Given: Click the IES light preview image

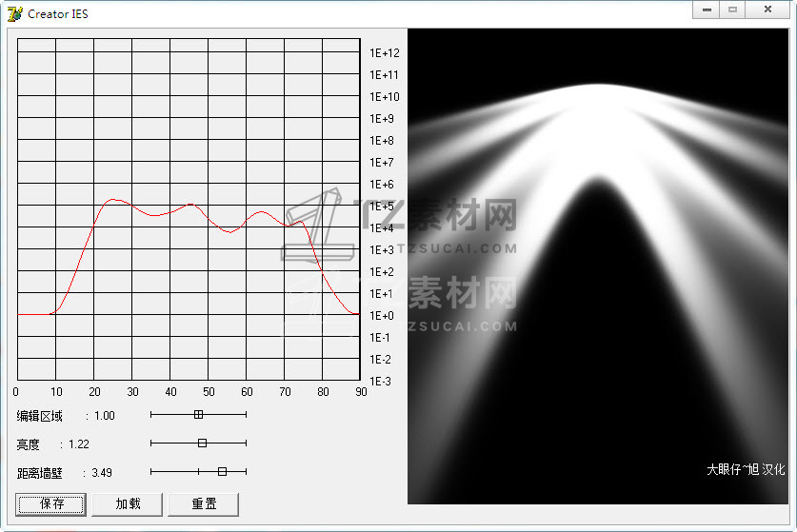Looking at the screenshot, I should 598,266.
